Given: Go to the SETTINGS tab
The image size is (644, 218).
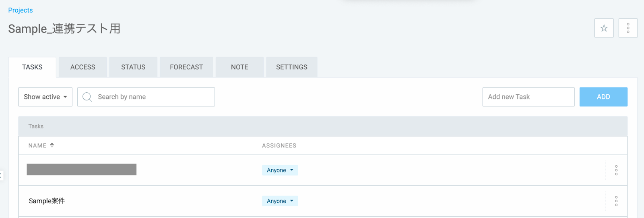Looking at the screenshot, I should point(292,67).
